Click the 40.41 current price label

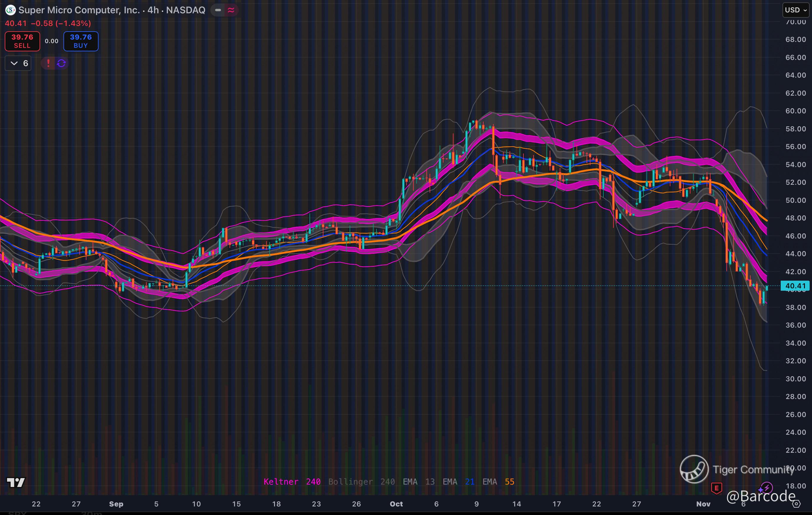(795, 286)
